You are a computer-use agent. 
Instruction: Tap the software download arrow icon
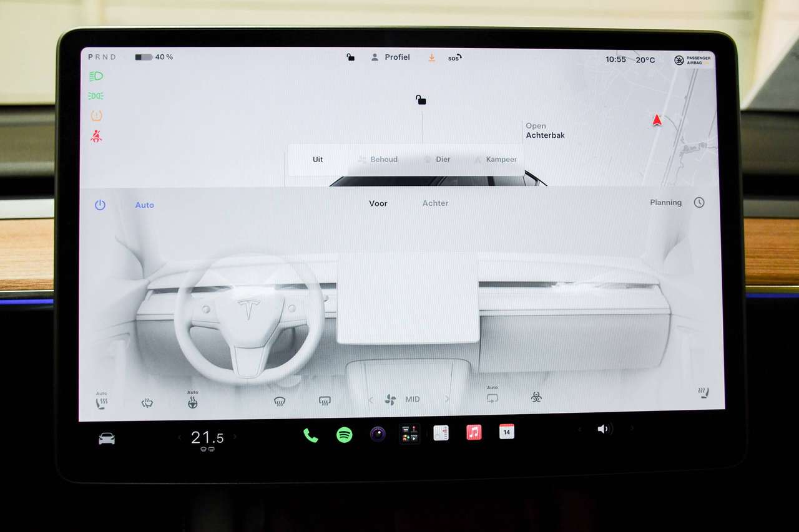431,57
